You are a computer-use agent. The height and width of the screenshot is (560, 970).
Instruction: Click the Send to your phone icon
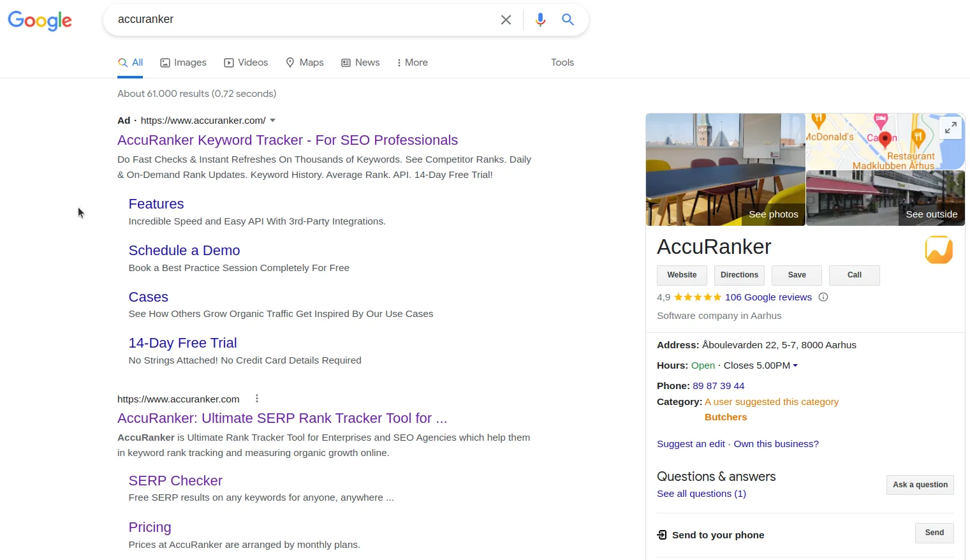[661, 534]
